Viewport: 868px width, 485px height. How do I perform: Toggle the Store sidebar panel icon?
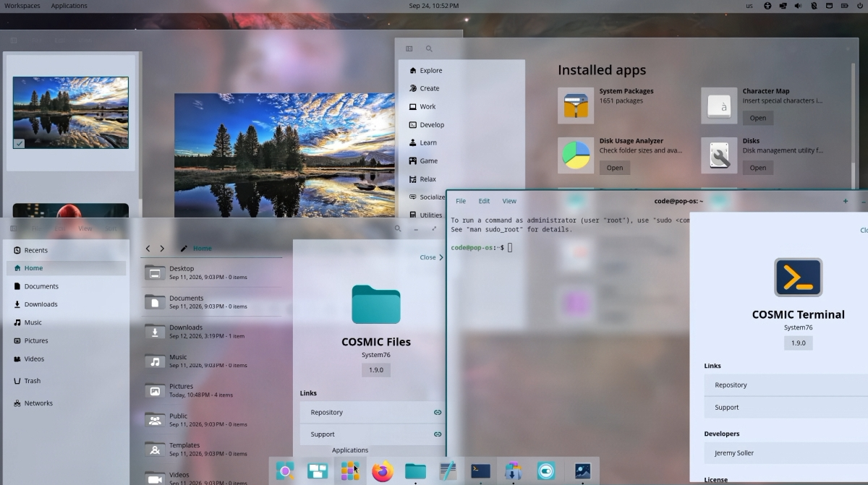409,49
